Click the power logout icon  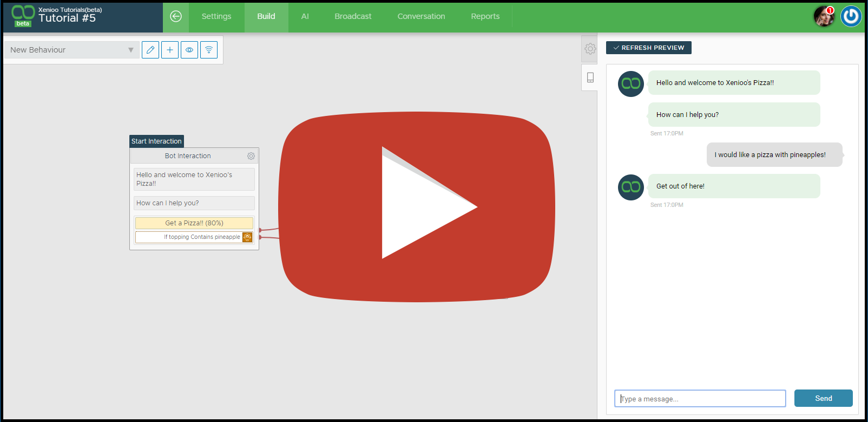851,16
